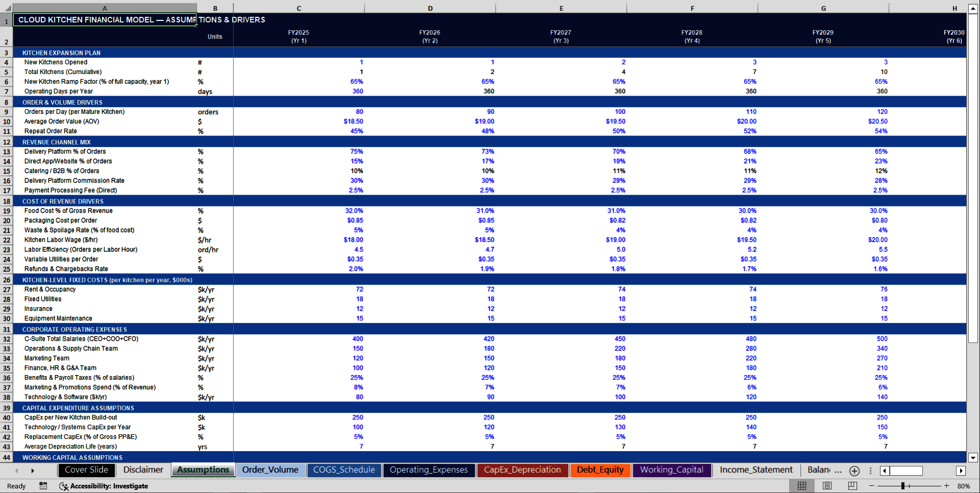Open the Cover Slide sheet
This screenshot has width=980, height=493.
(x=86, y=470)
